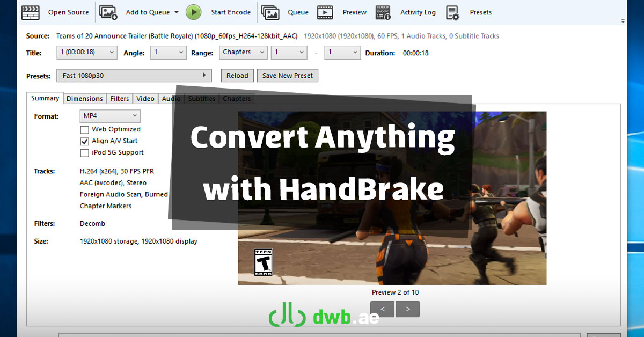Screen dimensions: 644x337
Task: Enable Web Optimized output
Action: pos(84,129)
